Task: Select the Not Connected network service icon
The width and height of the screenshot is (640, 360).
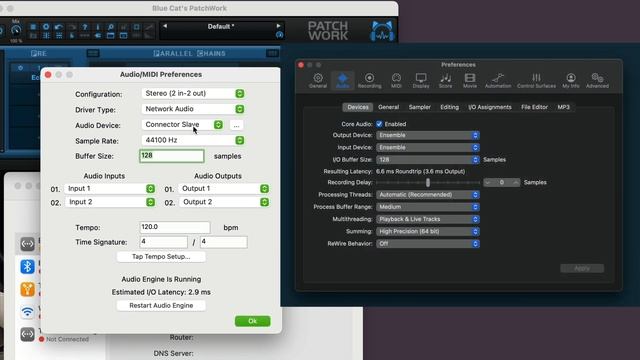Action: (27, 335)
